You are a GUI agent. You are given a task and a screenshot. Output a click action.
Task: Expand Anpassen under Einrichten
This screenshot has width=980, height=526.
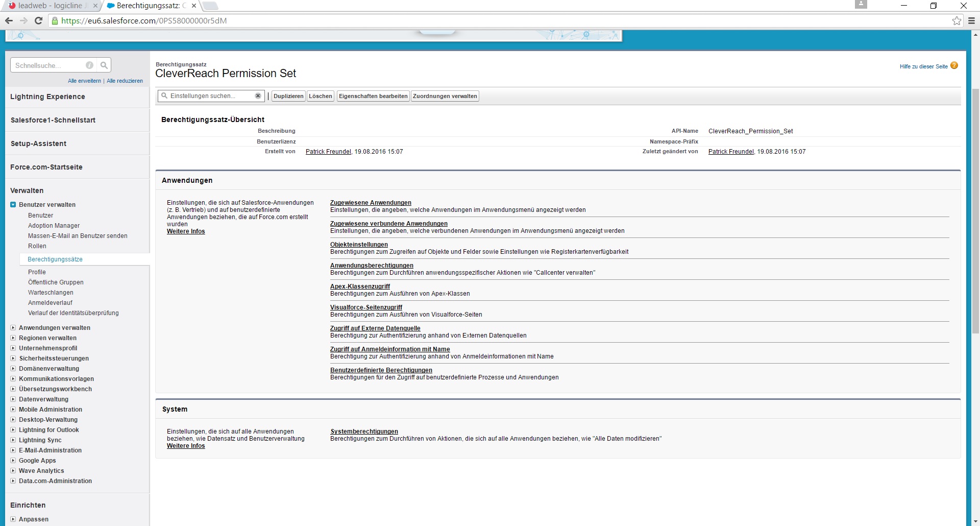13,519
